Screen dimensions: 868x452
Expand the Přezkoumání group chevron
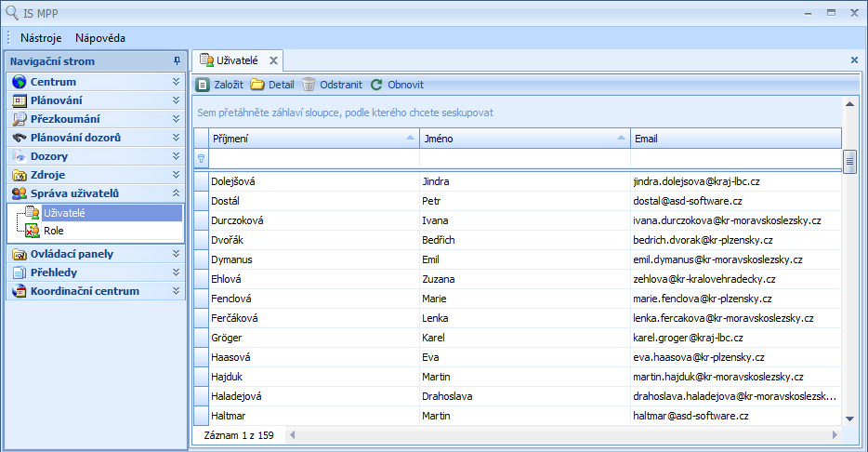(x=176, y=118)
